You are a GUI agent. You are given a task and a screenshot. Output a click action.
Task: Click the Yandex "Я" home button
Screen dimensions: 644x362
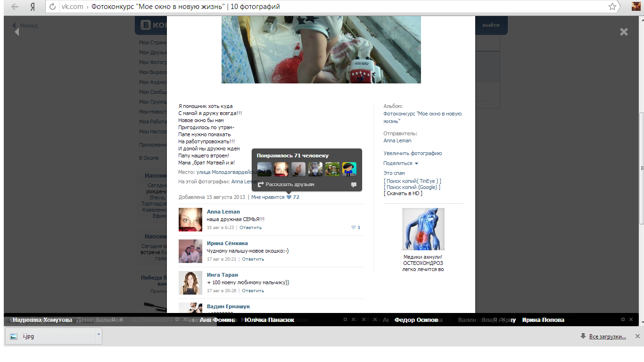33,7
